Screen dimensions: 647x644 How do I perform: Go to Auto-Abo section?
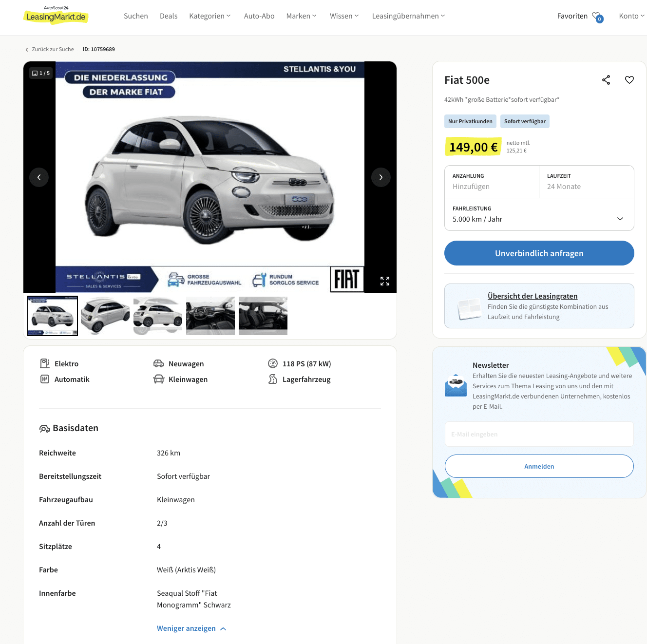coord(259,16)
